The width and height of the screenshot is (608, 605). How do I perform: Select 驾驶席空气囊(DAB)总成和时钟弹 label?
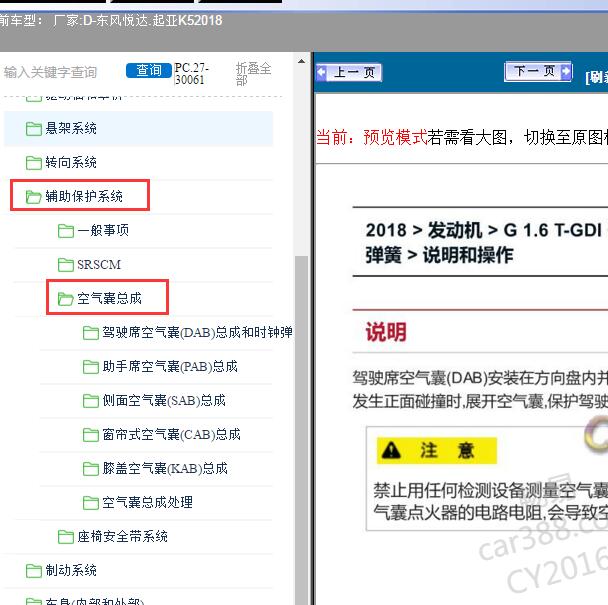pyautogui.click(x=197, y=332)
